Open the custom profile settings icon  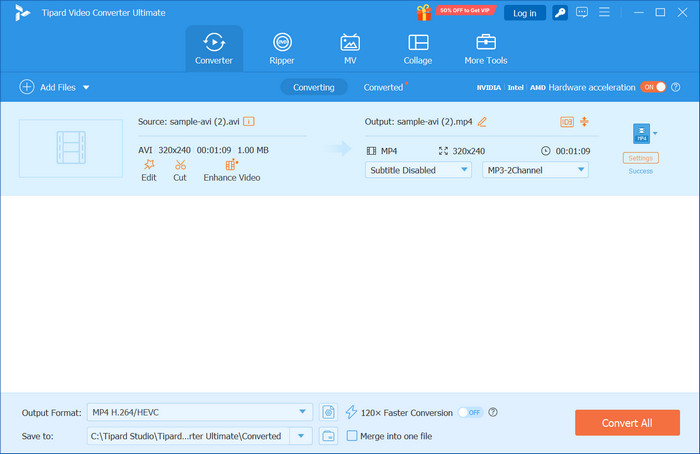(x=329, y=412)
